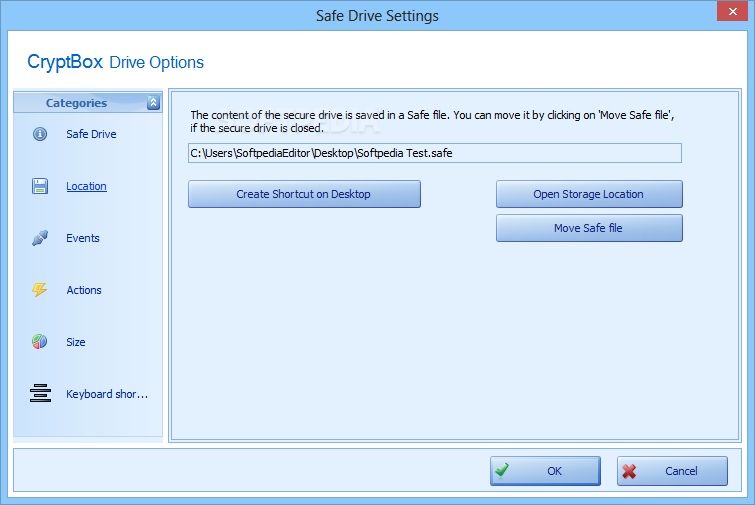Click the Size pie chart icon

(x=40, y=342)
